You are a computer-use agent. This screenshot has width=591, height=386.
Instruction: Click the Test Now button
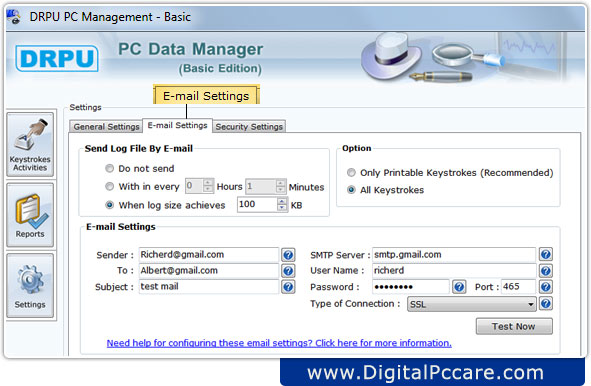514,326
